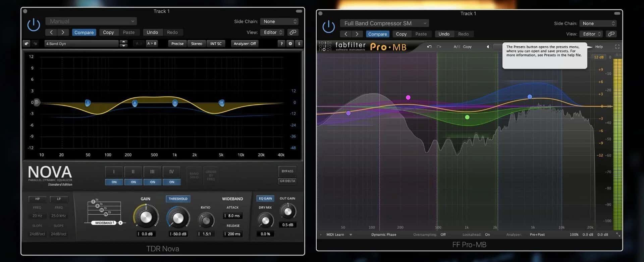644x262 pixels.
Task: Select band II button in Nova
Action: pos(133,172)
